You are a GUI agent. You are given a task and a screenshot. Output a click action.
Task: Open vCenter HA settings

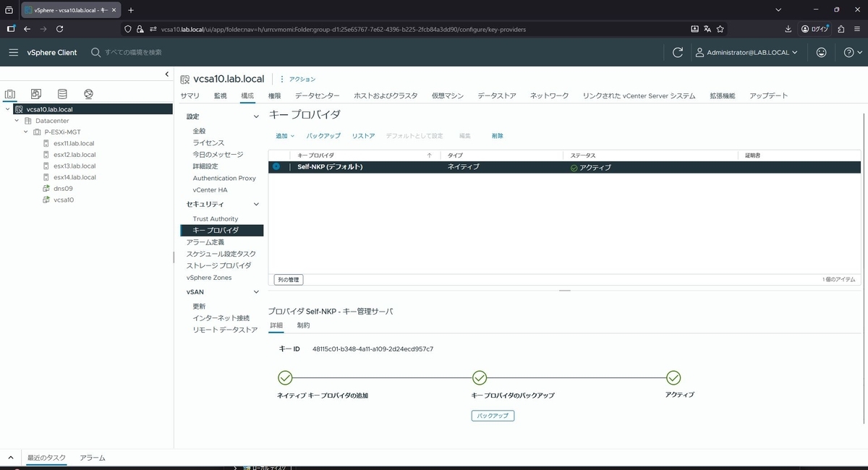click(x=210, y=189)
